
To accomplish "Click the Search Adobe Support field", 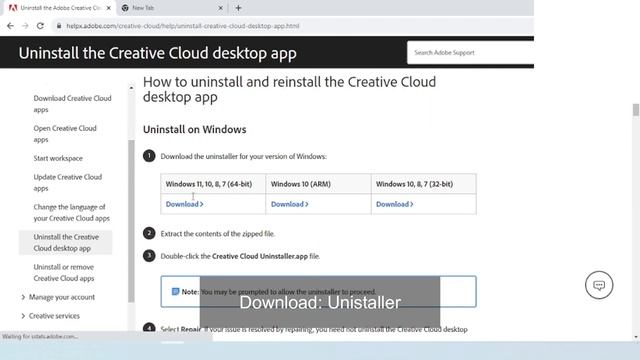I will point(470,53).
